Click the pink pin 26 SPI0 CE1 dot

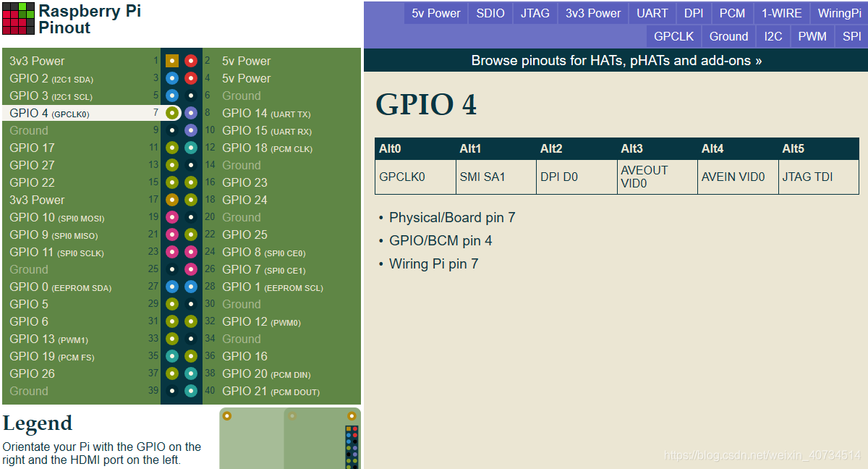pyautogui.click(x=191, y=269)
